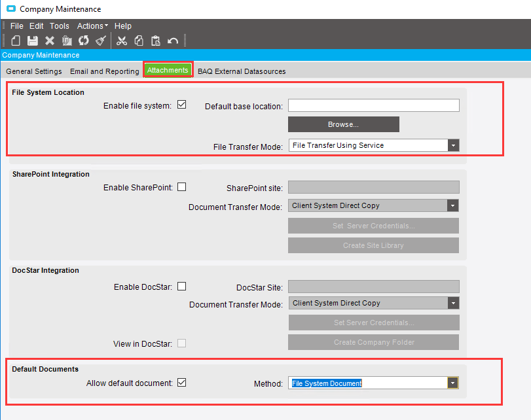Viewport: 531px width, 420px height.
Task: Uncheck the Allow default document checkbox
Action: tap(182, 383)
